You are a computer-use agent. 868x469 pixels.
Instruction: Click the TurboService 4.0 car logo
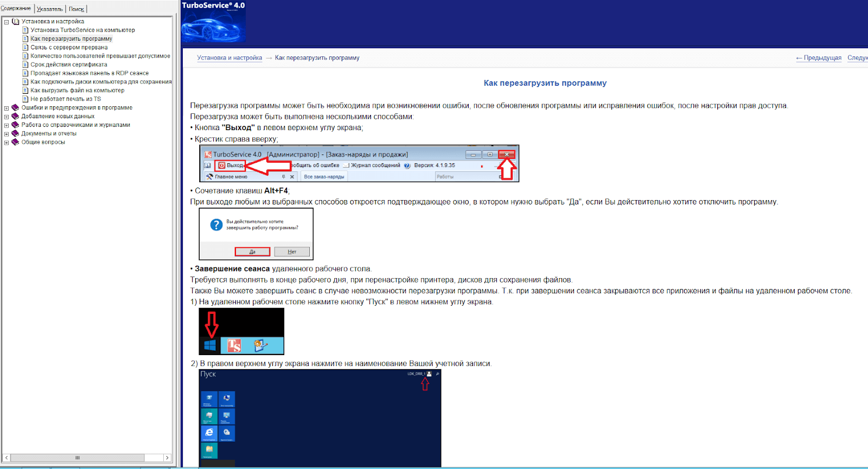[214, 22]
